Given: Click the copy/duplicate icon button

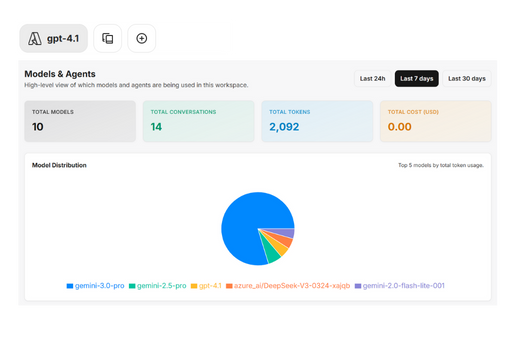Looking at the screenshot, I should (108, 38).
